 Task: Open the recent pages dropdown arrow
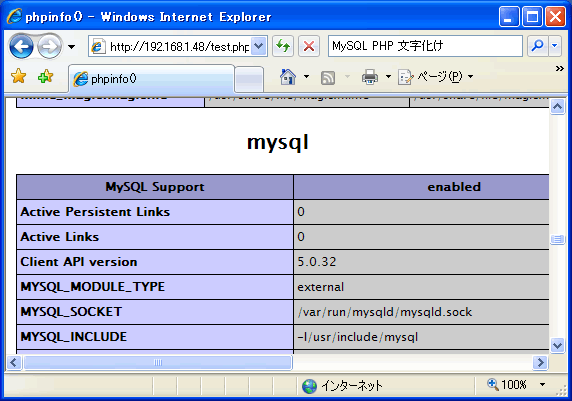pos(72,47)
